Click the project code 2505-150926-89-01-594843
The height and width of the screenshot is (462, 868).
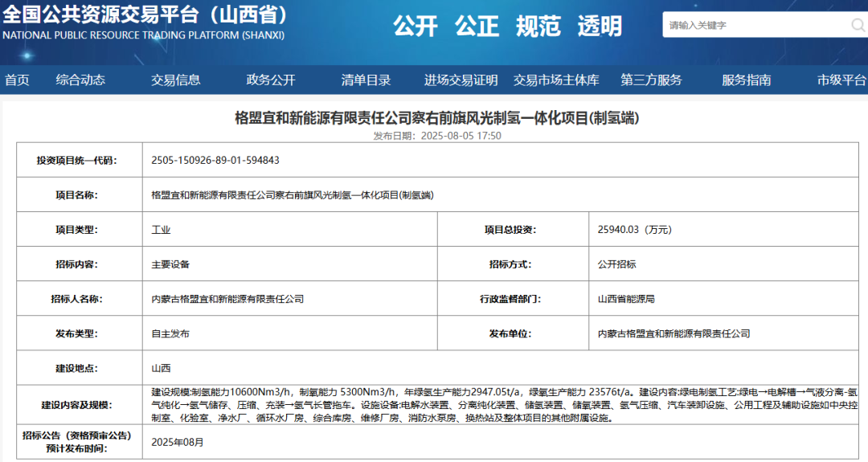click(x=215, y=160)
